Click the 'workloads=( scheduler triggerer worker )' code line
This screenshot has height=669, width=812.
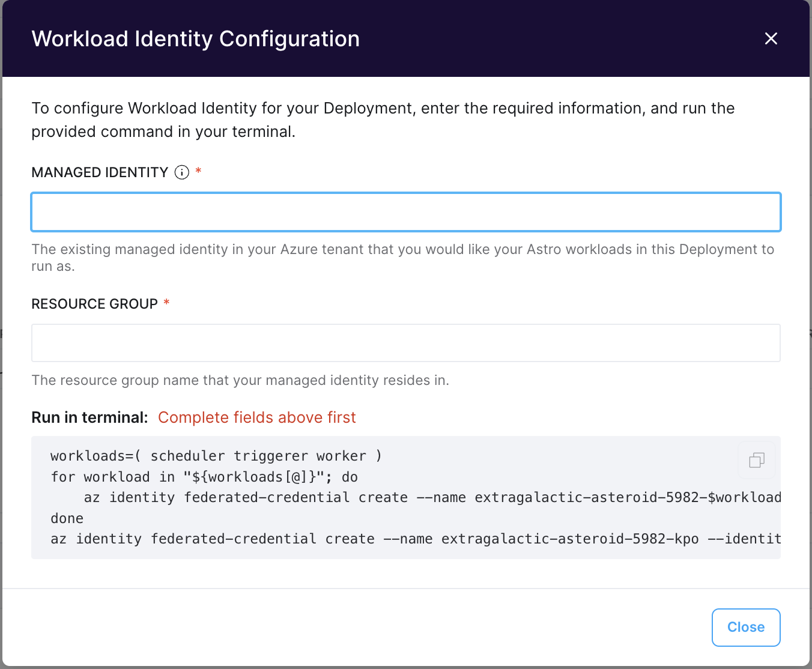216,456
